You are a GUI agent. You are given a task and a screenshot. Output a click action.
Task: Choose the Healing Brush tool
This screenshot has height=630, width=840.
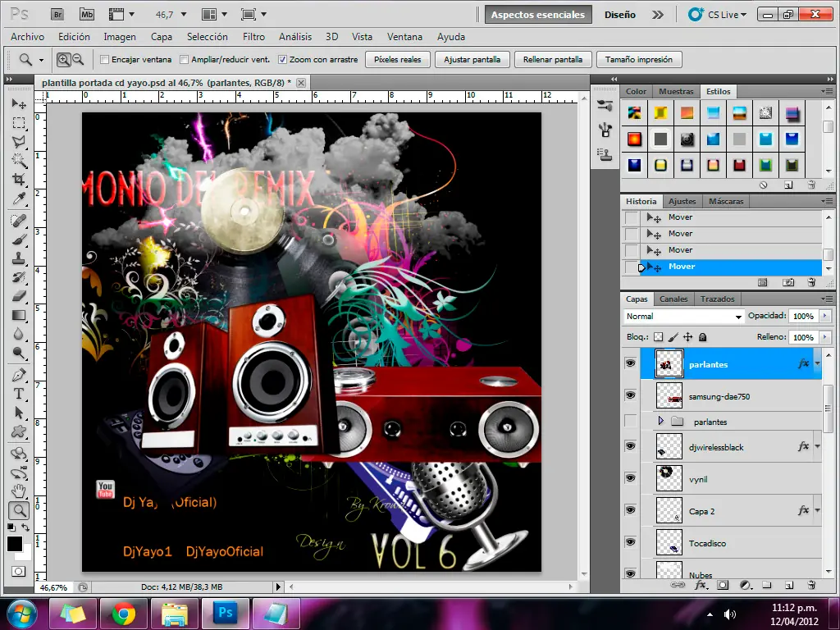pyautogui.click(x=19, y=220)
